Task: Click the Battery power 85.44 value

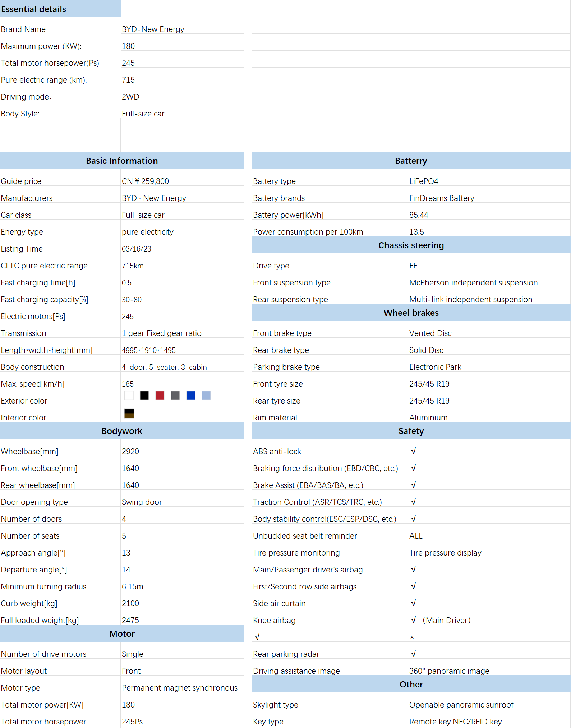Action: (x=419, y=215)
